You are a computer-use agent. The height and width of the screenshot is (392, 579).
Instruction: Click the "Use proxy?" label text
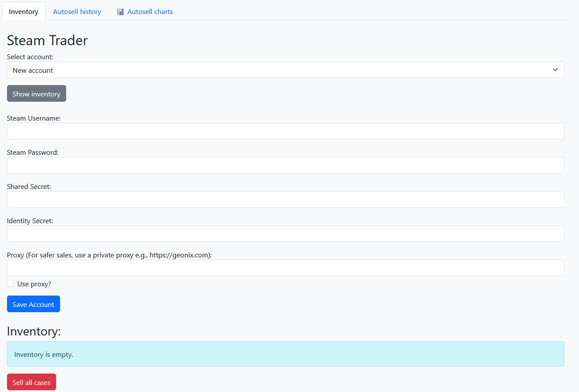click(x=34, y=284)
